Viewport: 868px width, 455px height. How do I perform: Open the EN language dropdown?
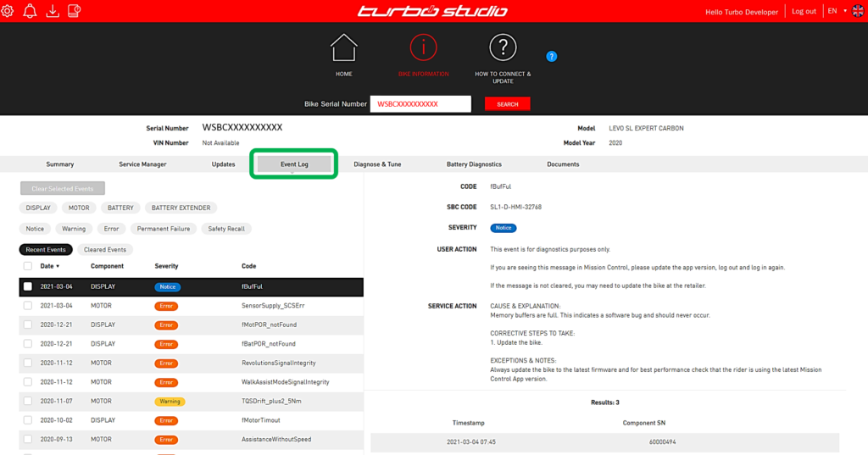pos(837,11)
